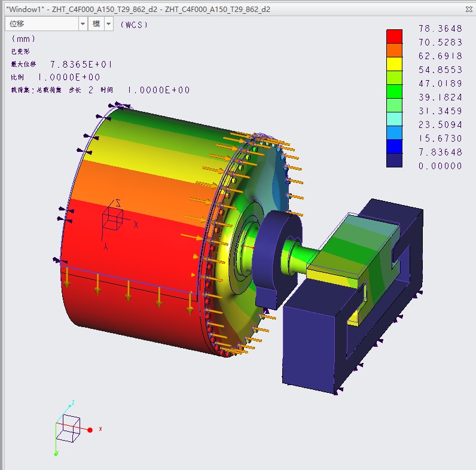This screenshot has height=470, width=476.
Task: Click the orange legend color swatch
Action: (x=394, y=50)
